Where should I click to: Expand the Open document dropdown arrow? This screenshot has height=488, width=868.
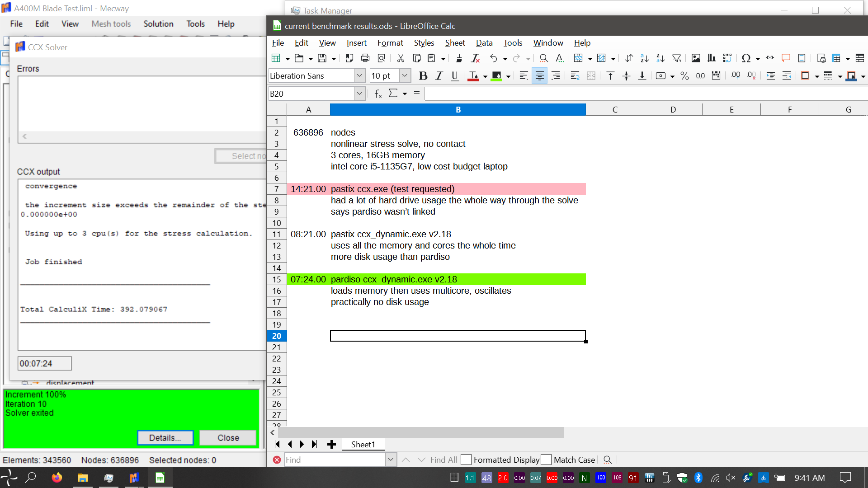[311, 58]
